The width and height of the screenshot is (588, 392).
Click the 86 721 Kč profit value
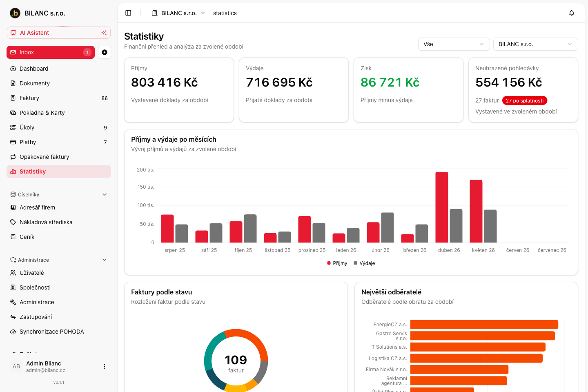point(390,82)
